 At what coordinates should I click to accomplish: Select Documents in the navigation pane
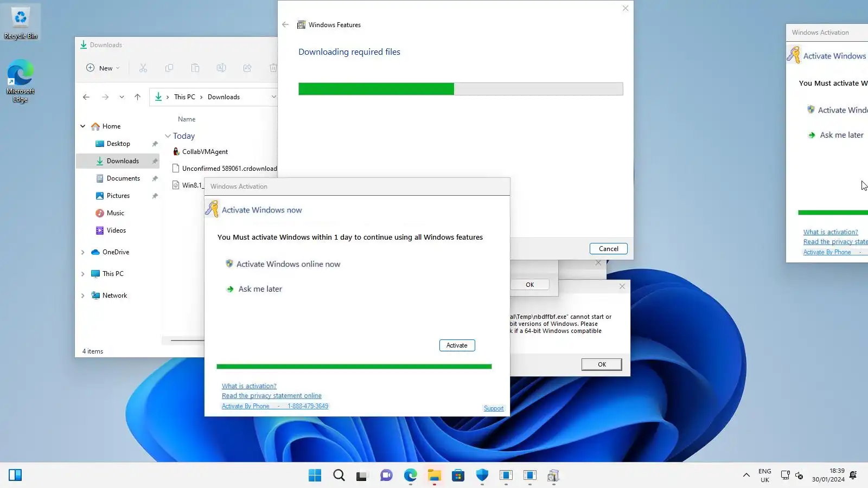(118, 178)
